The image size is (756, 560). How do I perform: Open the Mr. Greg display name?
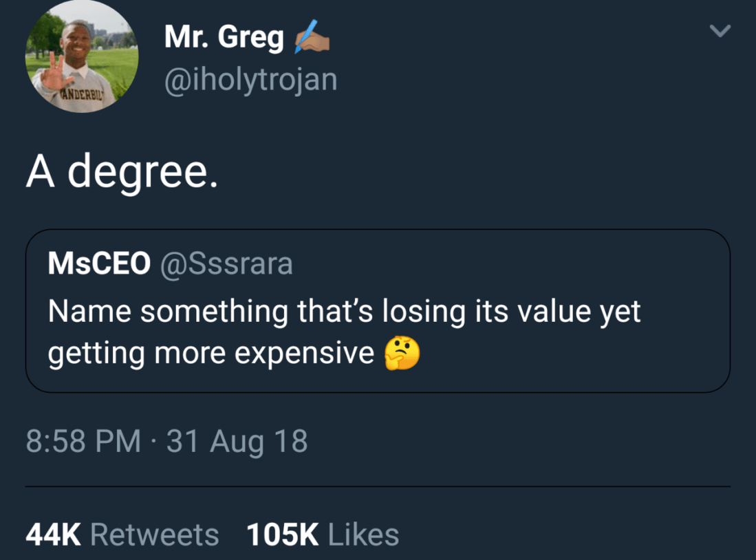pyautogui.click(x=224, y=39)
